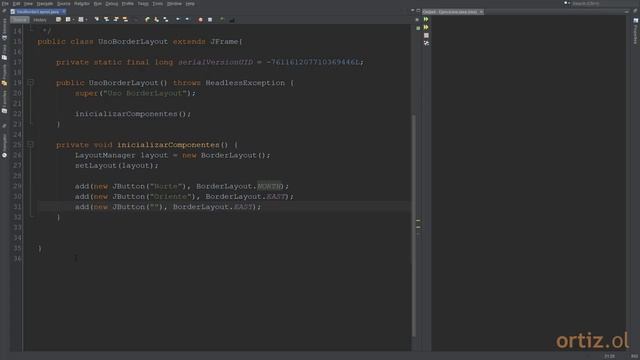Click "setLayout(layout);" code line
The image size is (640, 360).
point(117,165)
